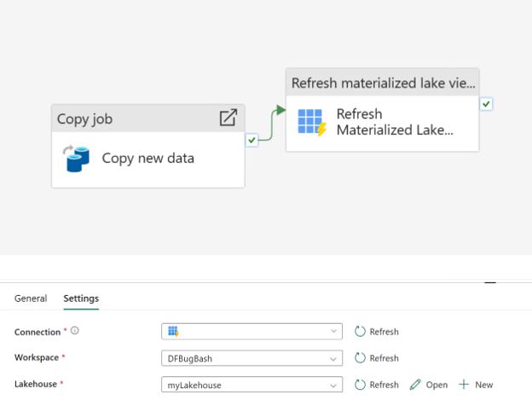This screenshot has width=532, height=417.
Task: Click the New lakehouse button label
Action: coord(483,385)
